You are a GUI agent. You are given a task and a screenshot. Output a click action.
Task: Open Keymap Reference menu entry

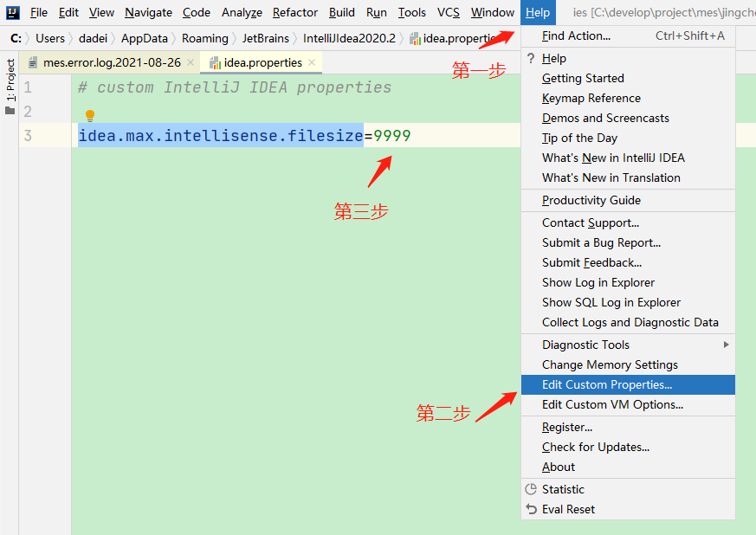(628, 98)
